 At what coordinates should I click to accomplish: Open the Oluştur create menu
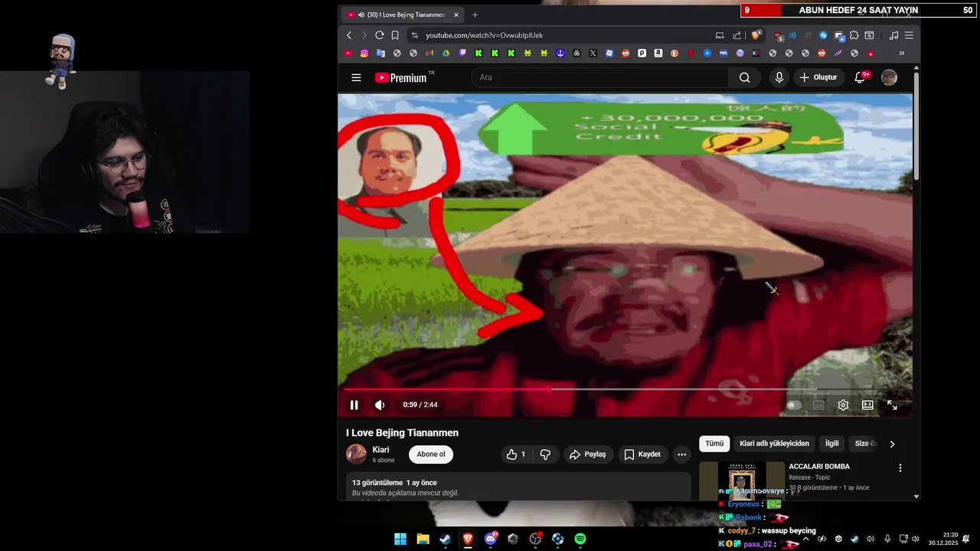click(x=818, y=77)
